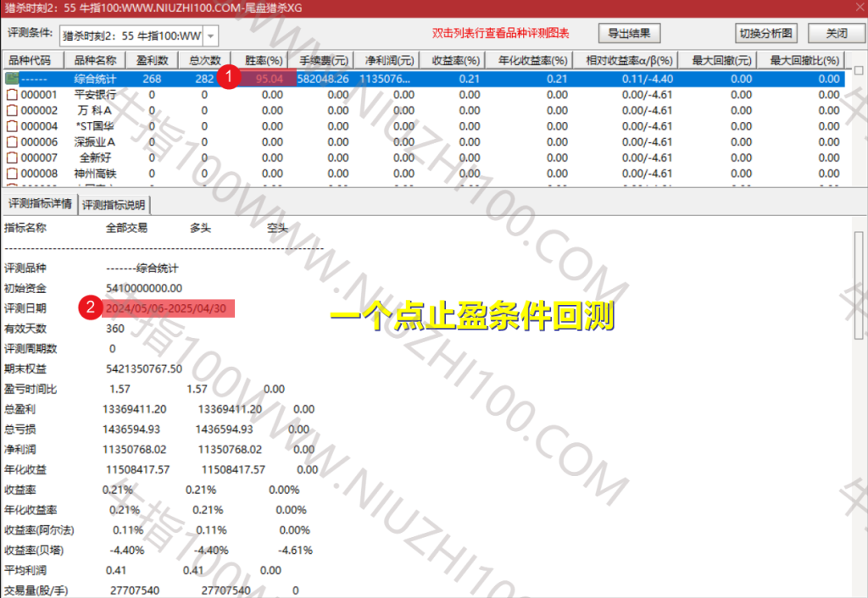Click the 交易量(股/手) label
Viewport: 868px width, 598px height.
(x=36, y=591)
